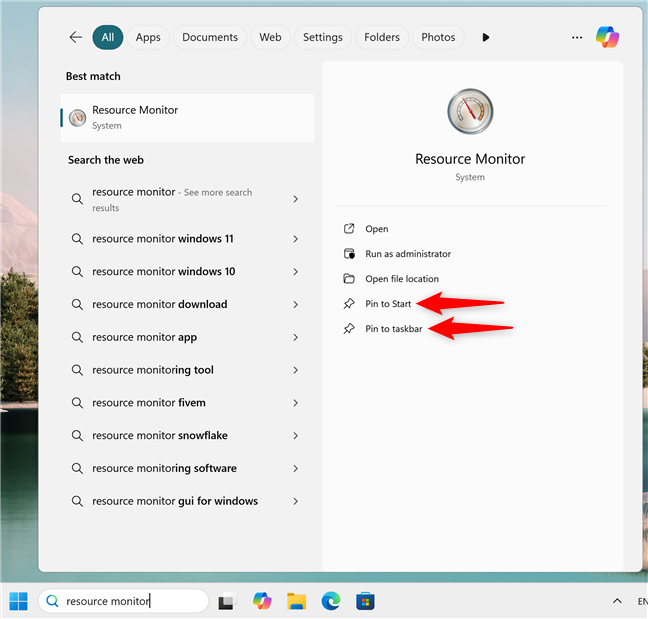Image resolution: width=648 pixels, height=619 pixels.
Task: Expand 'resource monitor snowflake' chevron
Action: [x=295, y=436]
